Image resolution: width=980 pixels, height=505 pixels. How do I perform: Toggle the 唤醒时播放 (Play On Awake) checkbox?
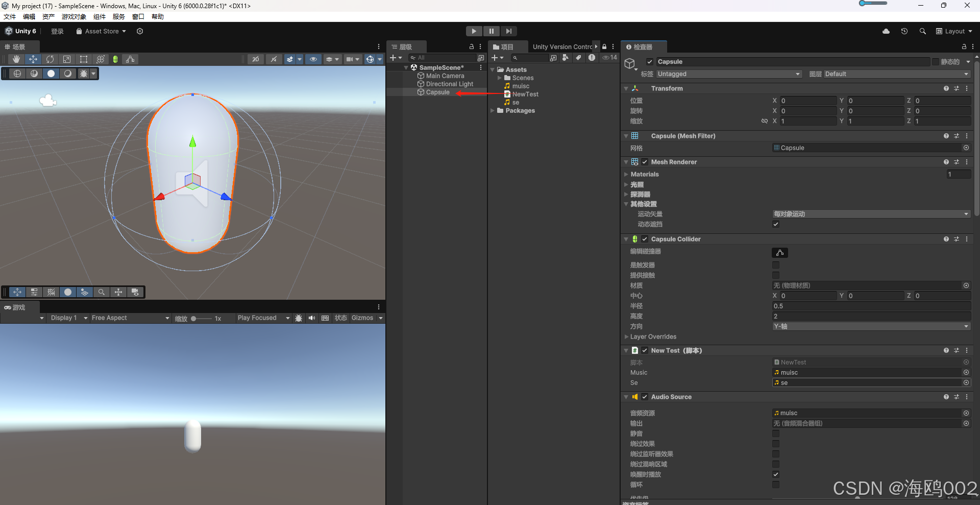776,474
